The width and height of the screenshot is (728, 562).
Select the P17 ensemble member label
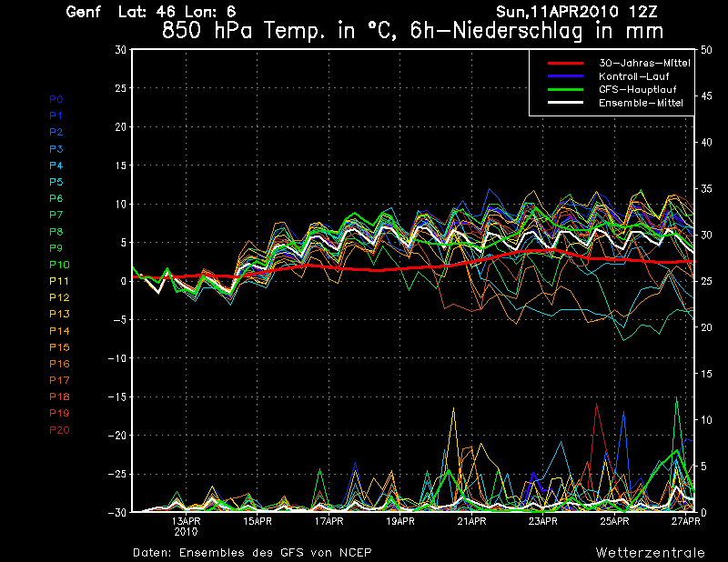click(59, 380)
